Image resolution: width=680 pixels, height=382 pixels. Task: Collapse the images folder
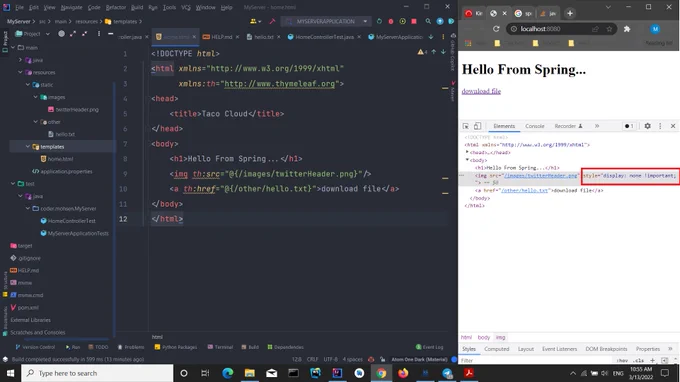coord(36,97)
